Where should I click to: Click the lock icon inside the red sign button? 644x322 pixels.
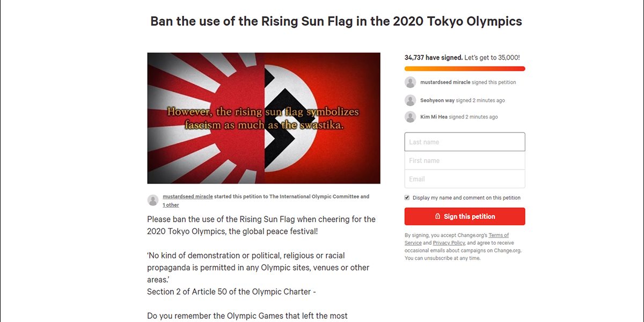tap(438, 216)
